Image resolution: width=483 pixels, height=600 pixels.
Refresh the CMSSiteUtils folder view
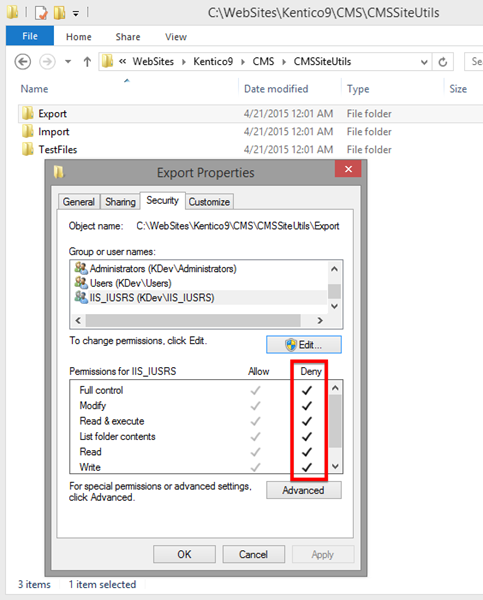click(x=443, y=62)
